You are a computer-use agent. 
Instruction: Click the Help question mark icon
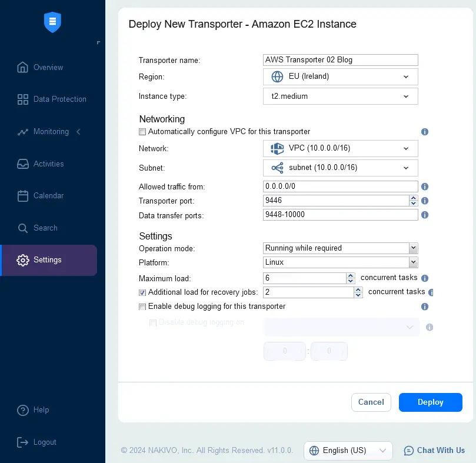click(23, 410)
